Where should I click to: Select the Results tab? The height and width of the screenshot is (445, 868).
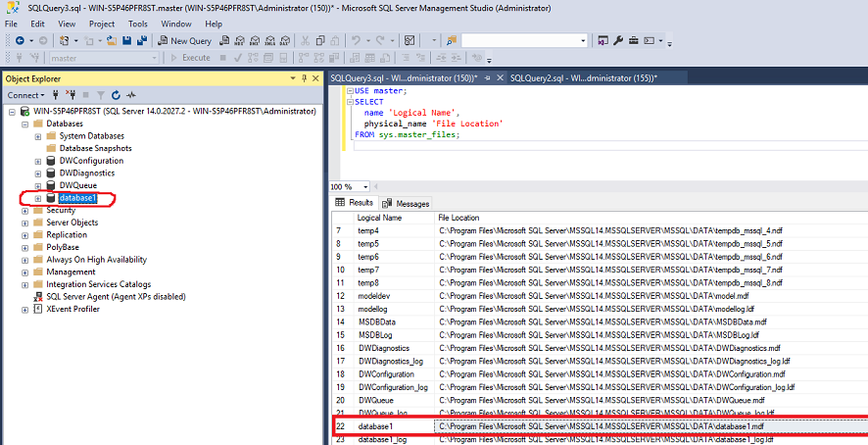point(355,203)
